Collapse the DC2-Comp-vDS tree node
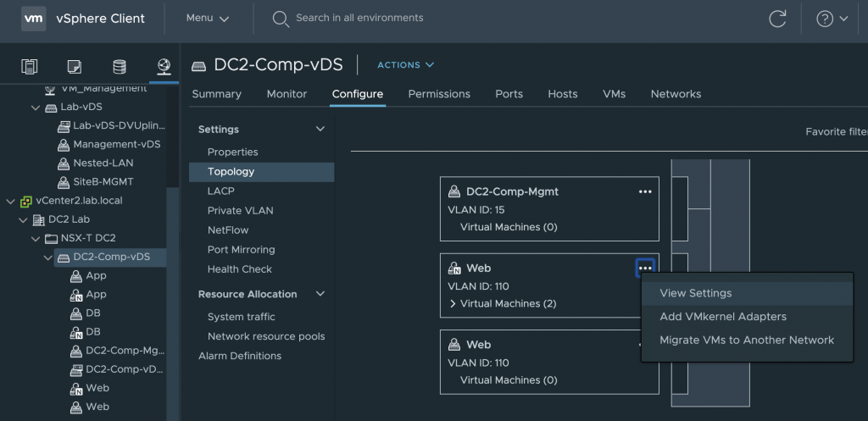The width and height of the screenshot is (868, 421). tap(48, 258)
